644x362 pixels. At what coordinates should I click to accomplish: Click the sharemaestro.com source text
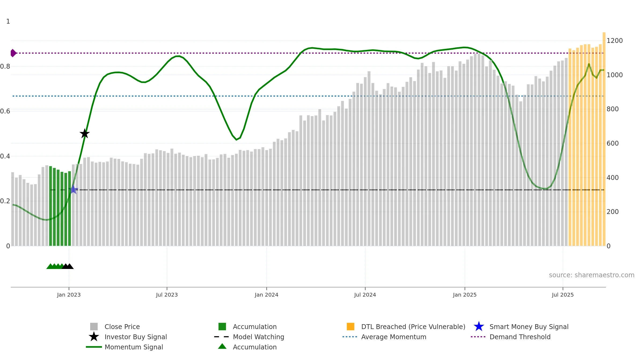(x=591, y=275)
